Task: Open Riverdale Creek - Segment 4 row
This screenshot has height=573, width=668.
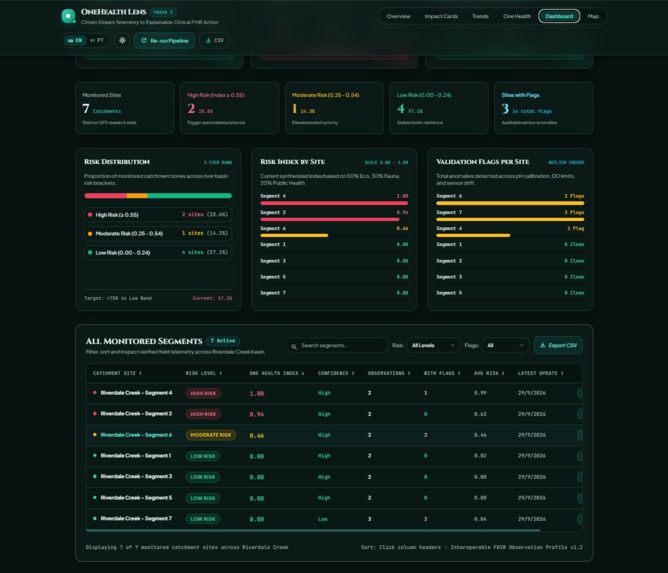Action: point(334,393)
